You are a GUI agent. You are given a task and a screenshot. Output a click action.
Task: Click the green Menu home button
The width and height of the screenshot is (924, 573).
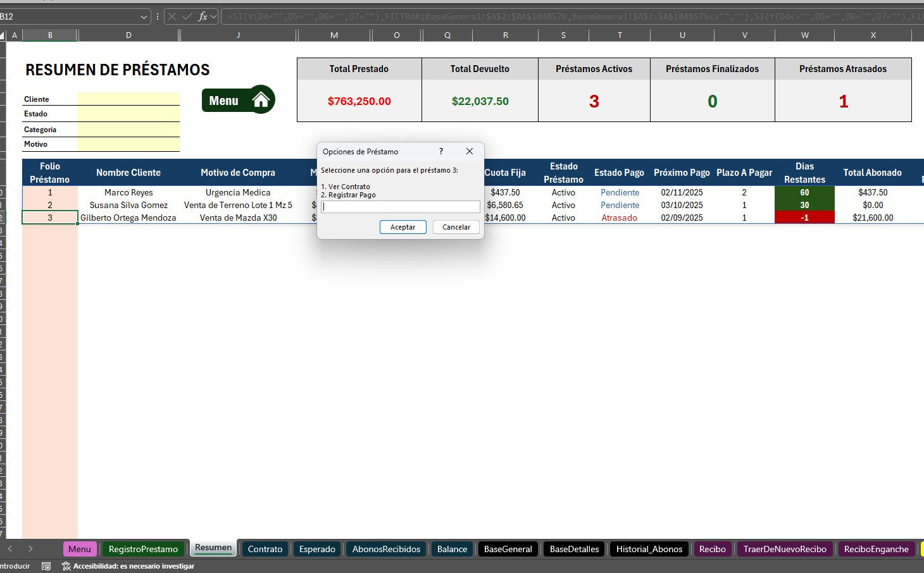[238, 100]
